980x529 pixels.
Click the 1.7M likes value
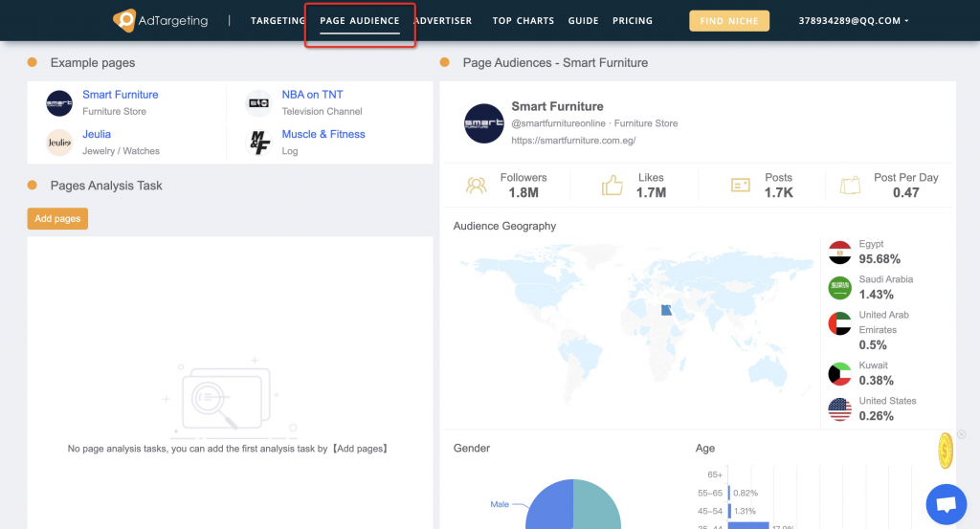click(x=651, y=193)
